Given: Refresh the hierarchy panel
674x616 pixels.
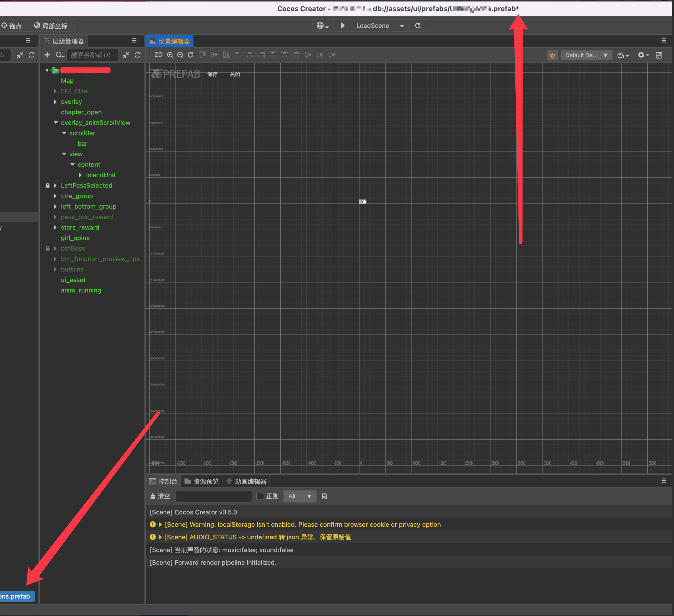Looking at the screenshot, I should [x=137, y=55].
